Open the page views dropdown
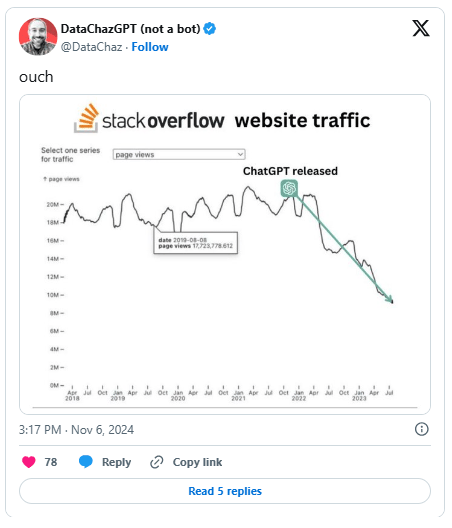The width and height of the screenshot is (452, 528). pos(179,155)
